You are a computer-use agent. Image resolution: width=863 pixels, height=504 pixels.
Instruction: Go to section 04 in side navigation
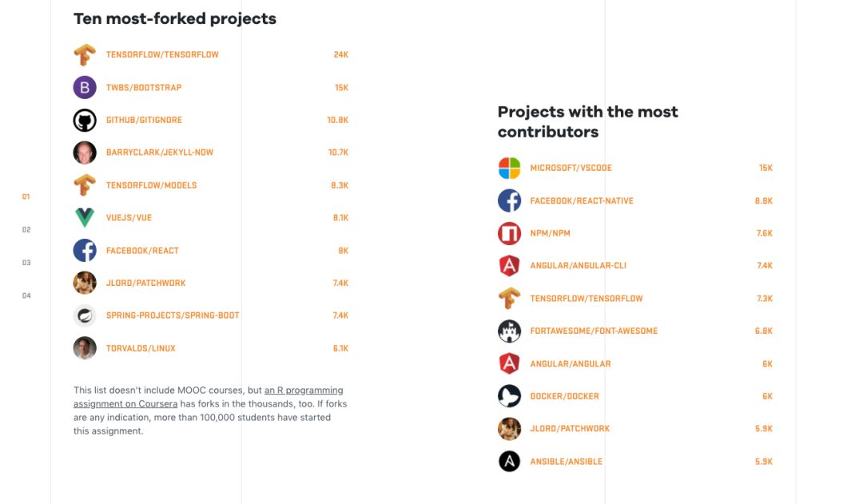coord(26,296)
